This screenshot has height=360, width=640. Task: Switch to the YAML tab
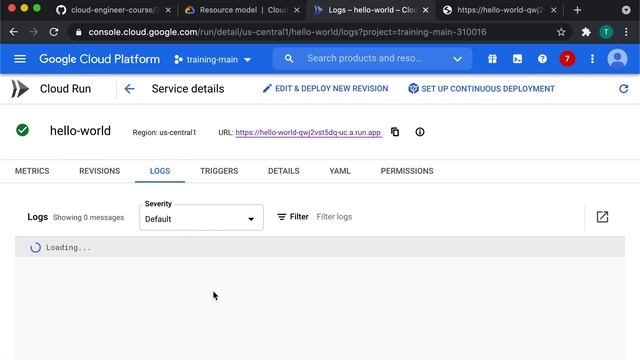point(340,171)
